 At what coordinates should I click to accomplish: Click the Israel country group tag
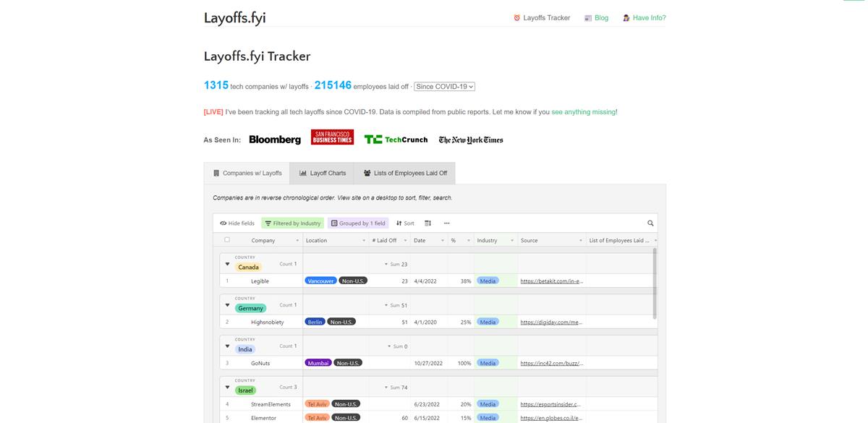pyautogui.click(x=245, y=391)
